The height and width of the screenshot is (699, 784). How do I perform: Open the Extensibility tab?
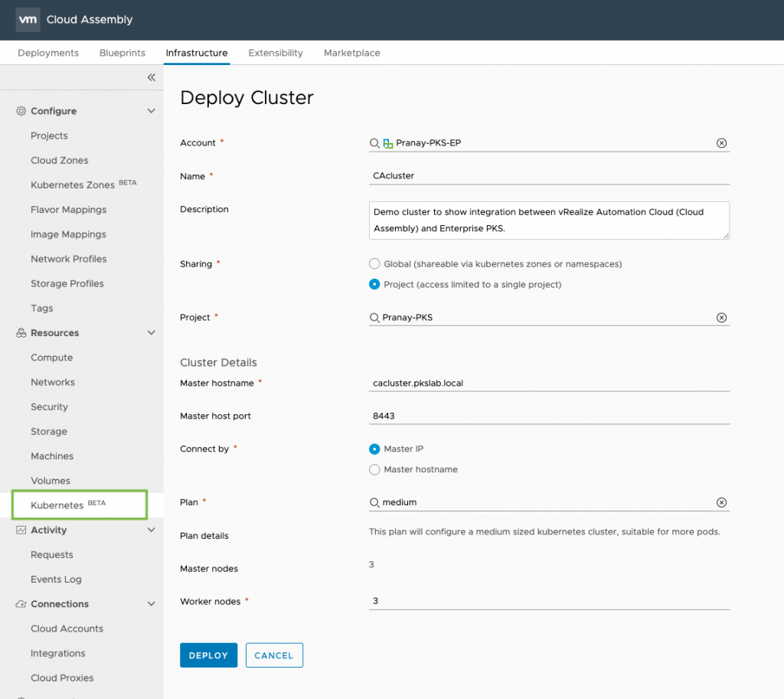pos(276,53)
